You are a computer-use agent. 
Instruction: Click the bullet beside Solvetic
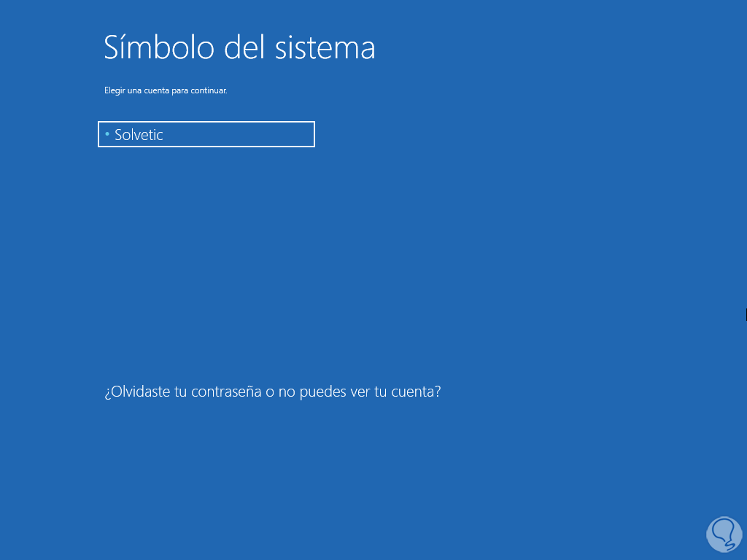tap(107, 134)
